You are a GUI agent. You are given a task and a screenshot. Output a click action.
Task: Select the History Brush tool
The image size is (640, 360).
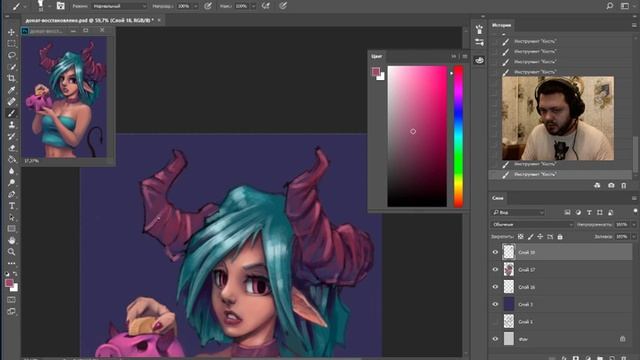(x=11, y=136)
